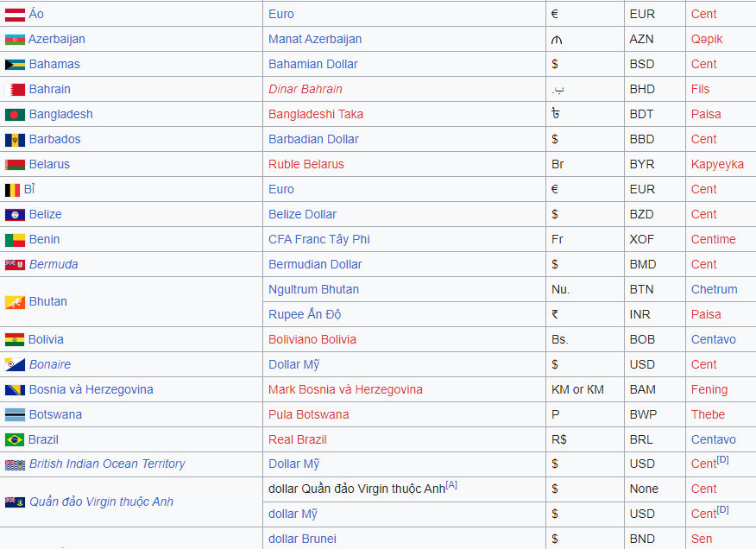The height and width of the screenshot is (549, 756).
Task: Follow the Bangladeshi Taka red link
Action: click(316, 115)
